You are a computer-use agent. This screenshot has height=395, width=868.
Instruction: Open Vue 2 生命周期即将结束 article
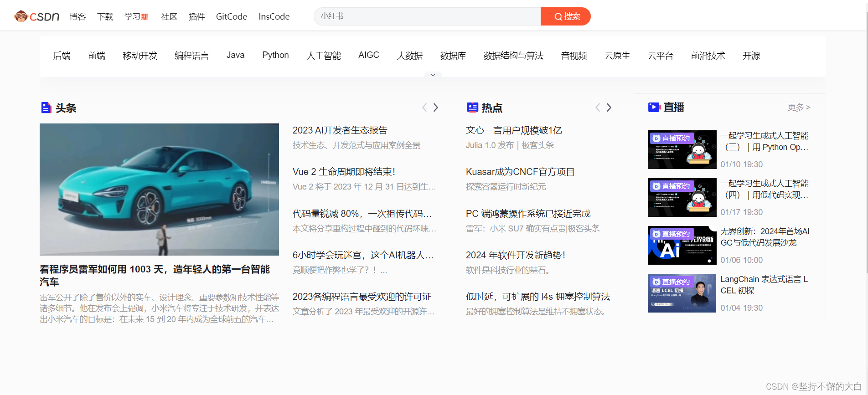[x=344, y=172]
